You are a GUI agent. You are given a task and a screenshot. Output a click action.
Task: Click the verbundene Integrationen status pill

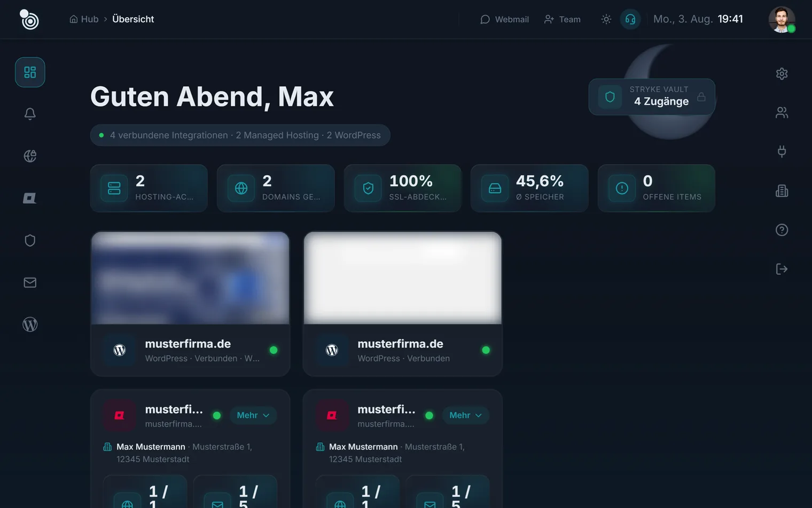click(x=240, y=135)
